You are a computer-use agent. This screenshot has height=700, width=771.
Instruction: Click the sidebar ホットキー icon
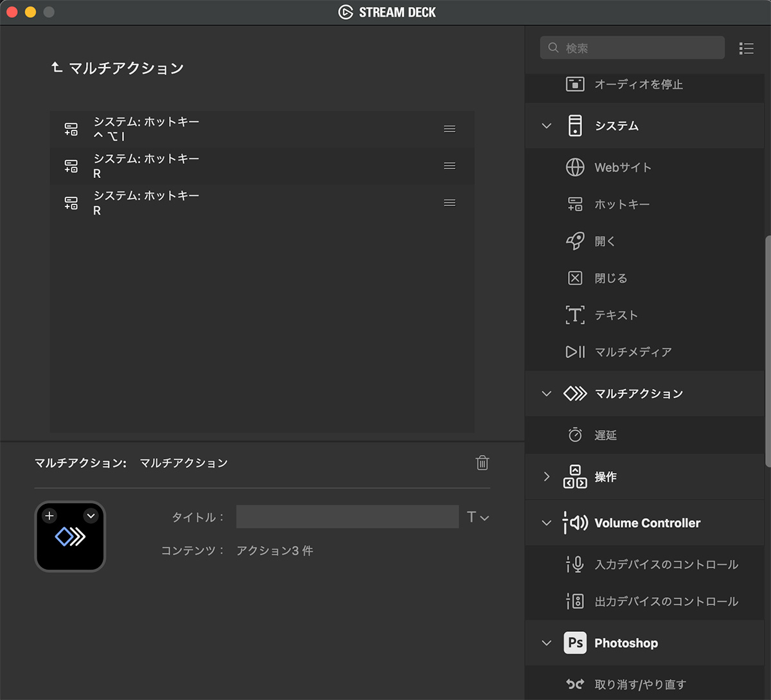click(x=575, y=204)
